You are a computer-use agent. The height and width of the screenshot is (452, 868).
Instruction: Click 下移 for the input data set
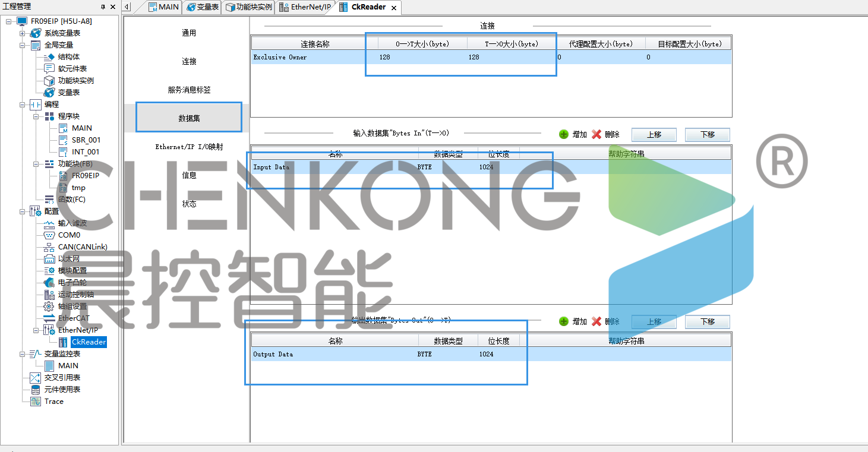[708, 135]
